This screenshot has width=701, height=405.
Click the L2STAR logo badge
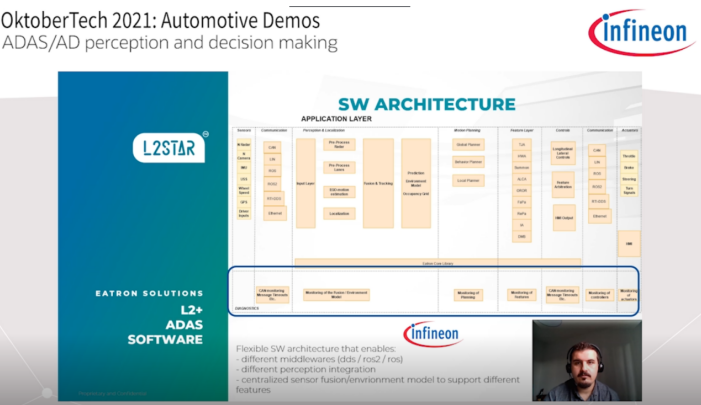coord(169,148)
